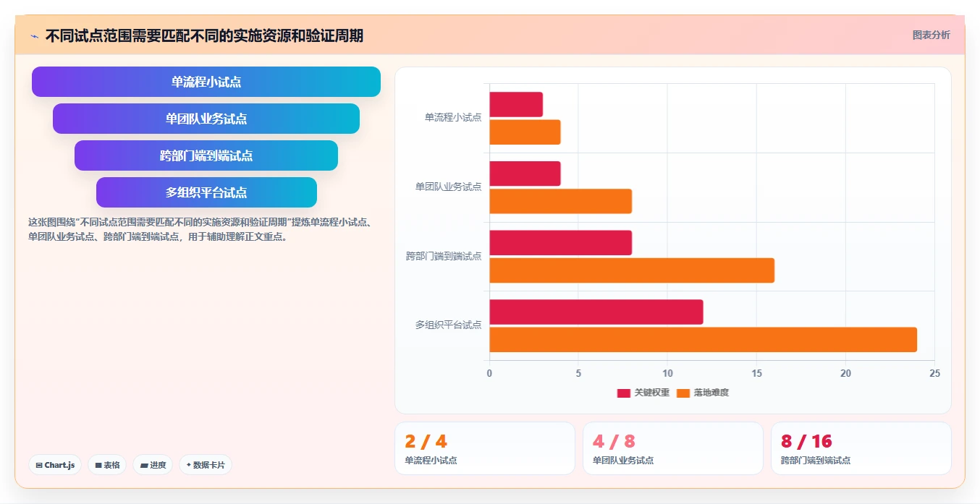Click the 单流程小试点 chart axis label
This screenshot has height=504, width=980.
pos(453,117)
